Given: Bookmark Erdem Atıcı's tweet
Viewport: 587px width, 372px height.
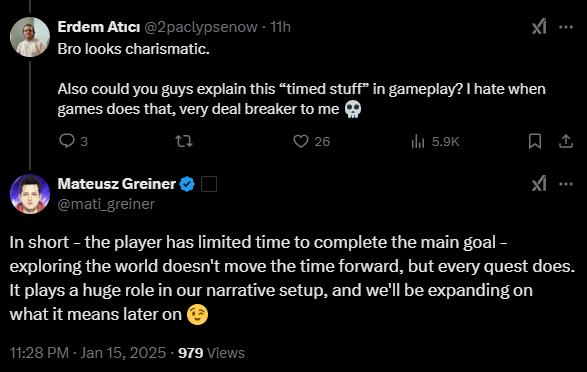Looking at the screenshot, I should 535,141.
